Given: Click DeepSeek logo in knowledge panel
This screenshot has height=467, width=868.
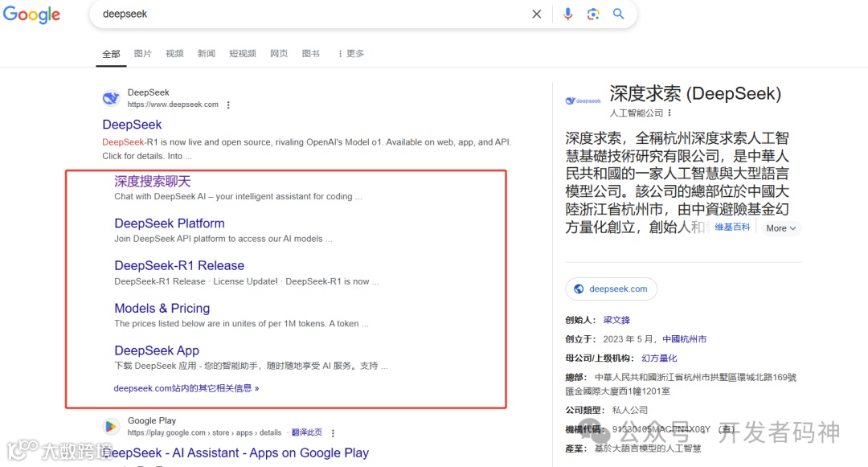Looking at the screenshot, I should [583, 100].
